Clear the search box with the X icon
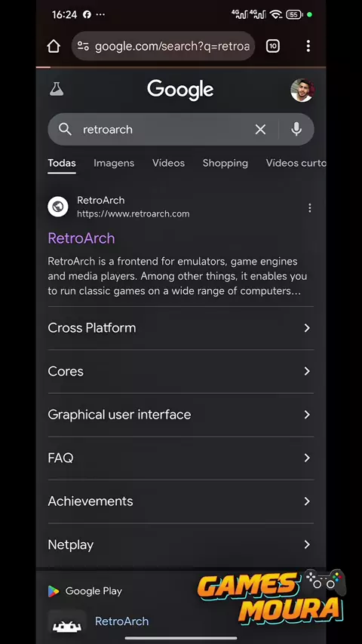The width and height of the screenshot is (362, 644). click(x=260, y=130)
